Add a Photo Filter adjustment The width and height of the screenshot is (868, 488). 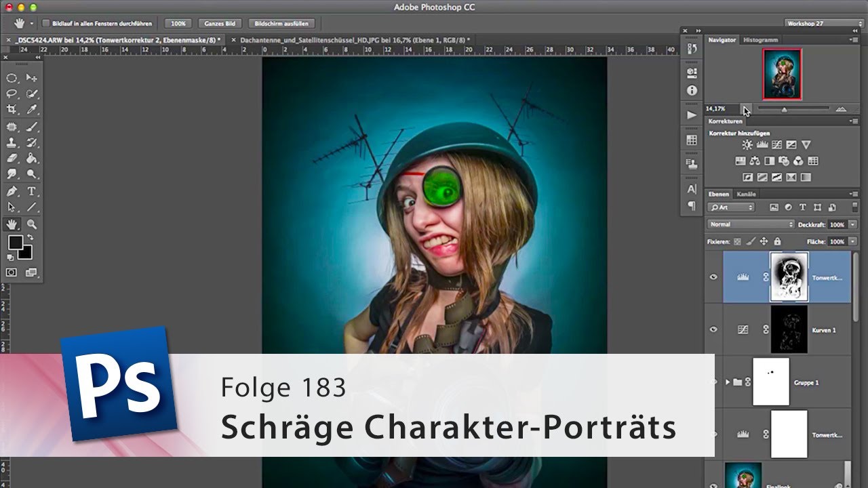(x=784, y=161)
